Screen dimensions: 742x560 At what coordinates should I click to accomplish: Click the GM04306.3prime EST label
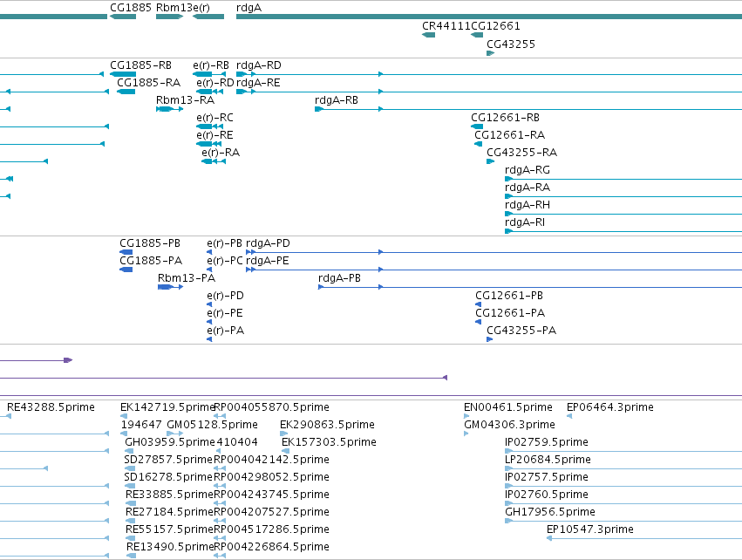tap(510, 425)
